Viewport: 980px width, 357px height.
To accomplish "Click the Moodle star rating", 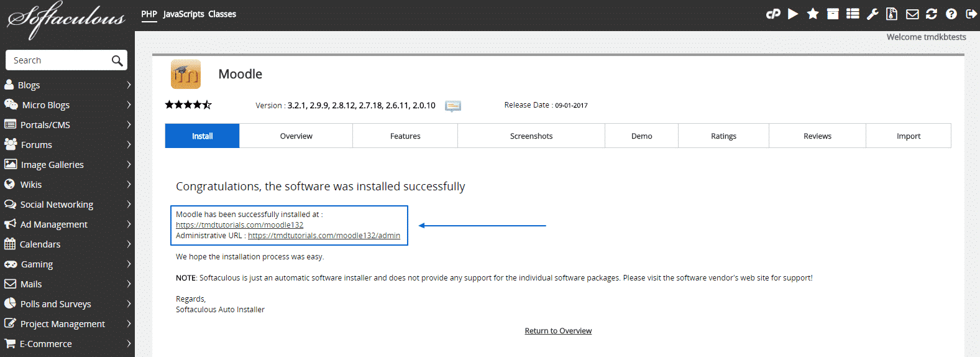I will pos(188,104).
